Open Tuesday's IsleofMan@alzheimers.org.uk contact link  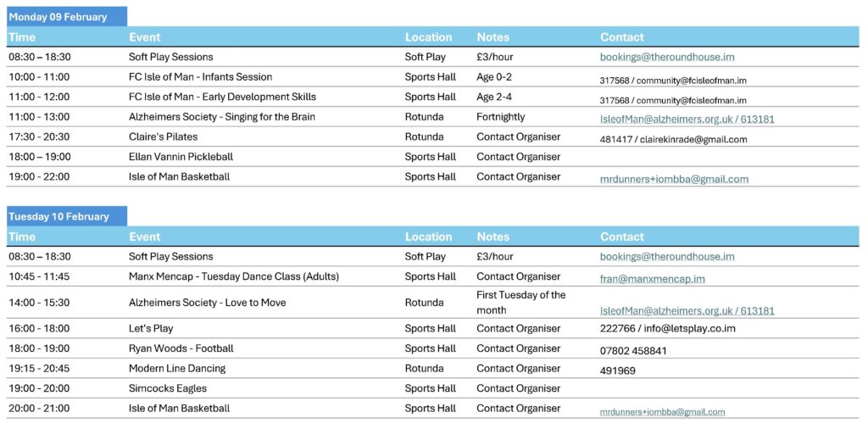pos(687,311)
